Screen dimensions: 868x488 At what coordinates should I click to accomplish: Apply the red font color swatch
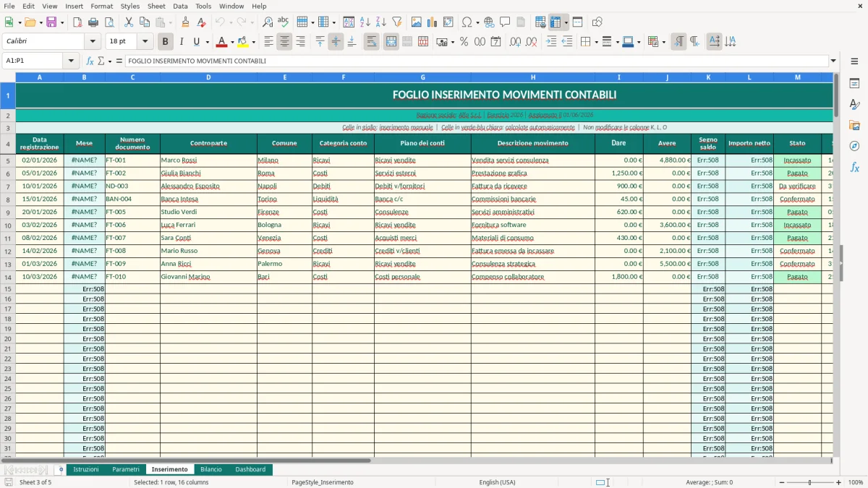tap(221, 42)
